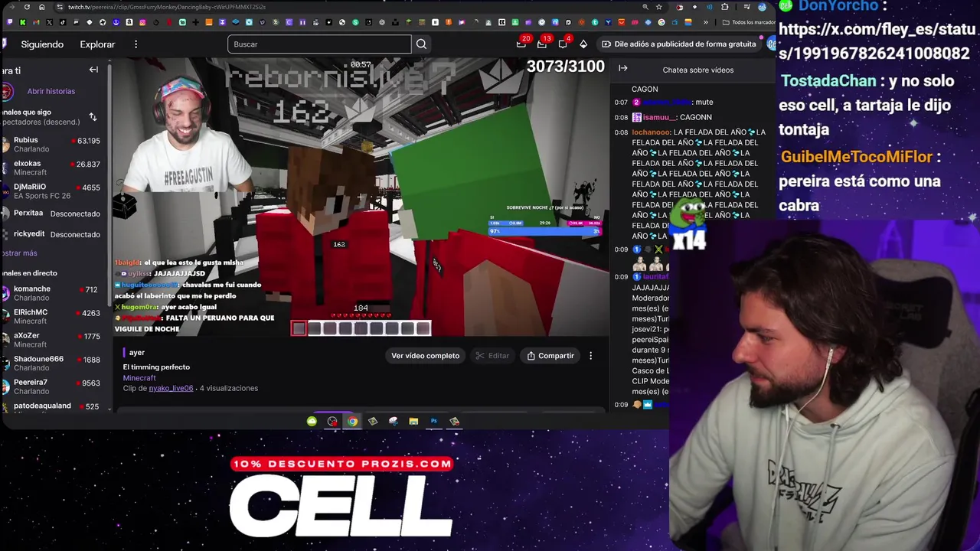Click the browser zoom magnifier icon
Viewport: 980px width, 551px height.
pos(645,8)
